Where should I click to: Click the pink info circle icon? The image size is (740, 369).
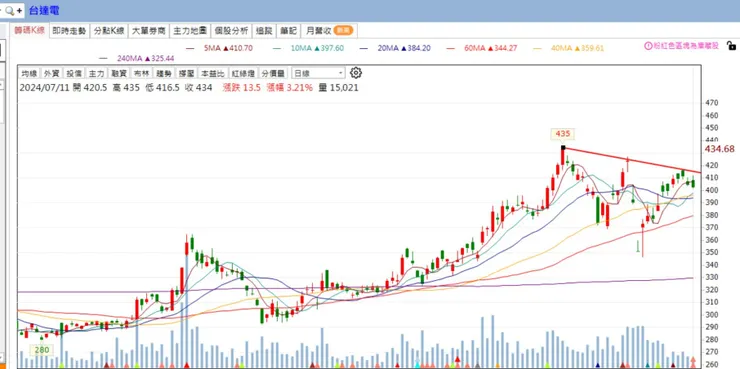pos(648,46)
